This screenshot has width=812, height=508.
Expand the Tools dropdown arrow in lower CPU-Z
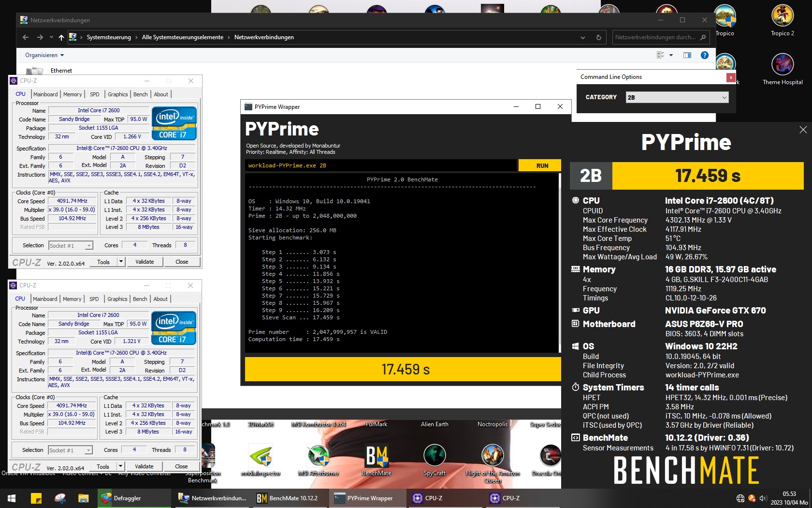tap(120, 466)
